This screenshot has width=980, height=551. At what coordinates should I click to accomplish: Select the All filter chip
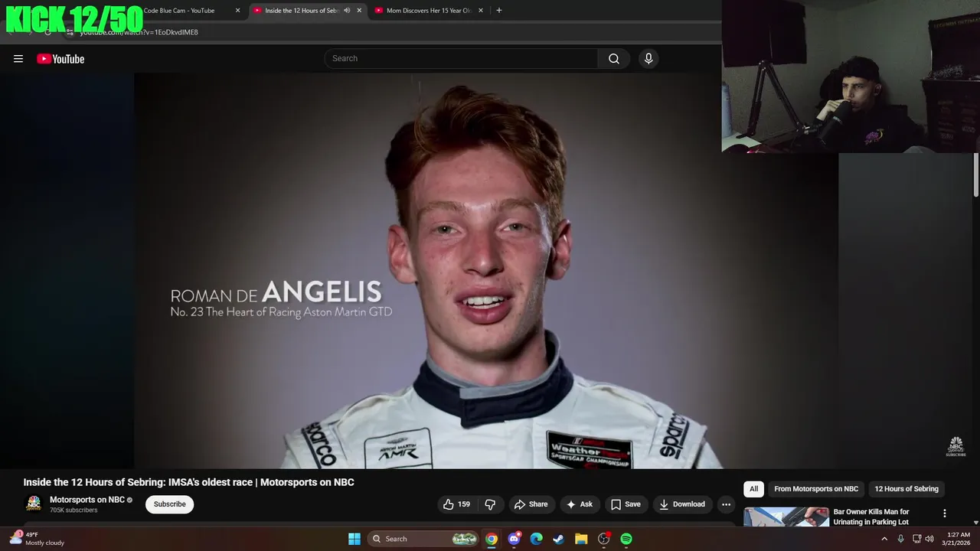tap(753, 489)
